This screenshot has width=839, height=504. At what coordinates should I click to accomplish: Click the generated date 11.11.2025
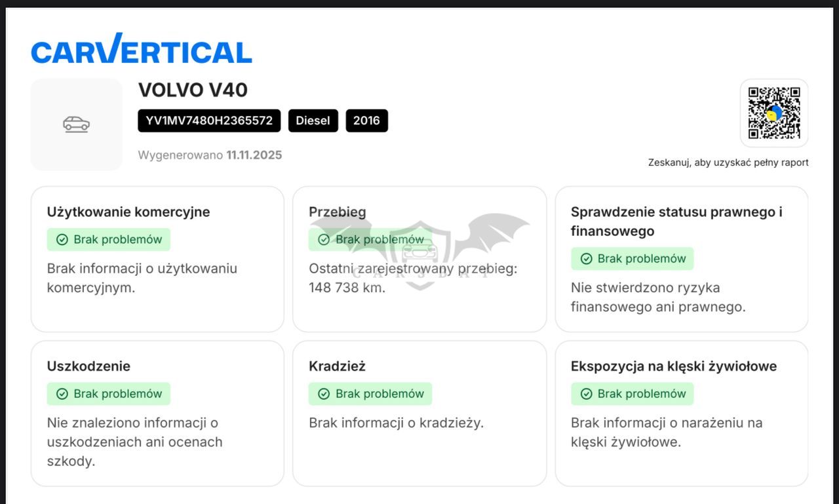(x=254, y=155)
